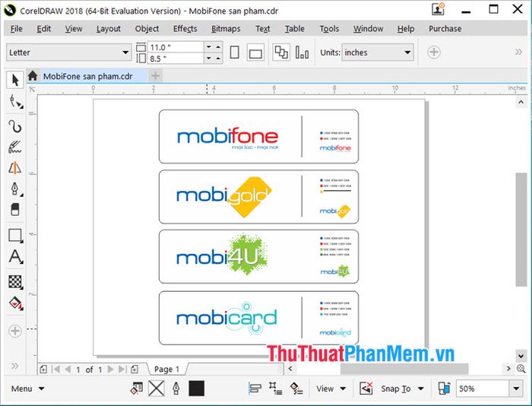Expand property bar overflow chevrons
Viewport: 532px width, 406px height.
[x=518, y=52]
